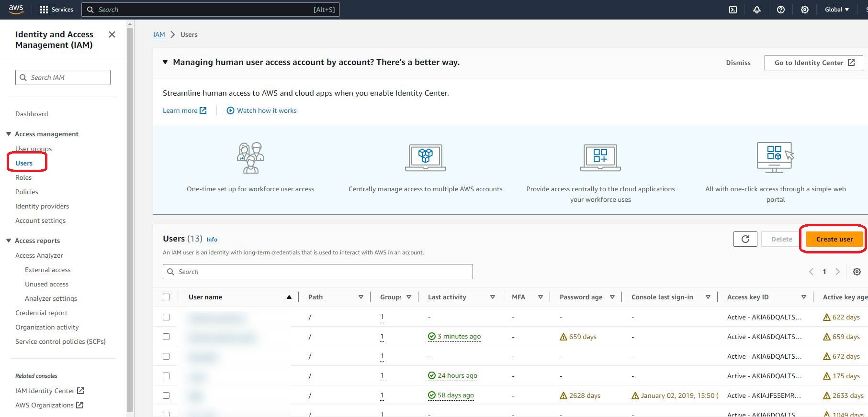
Task: Open Dashboard in the sidebar
Action: click(x=32, y=114)
